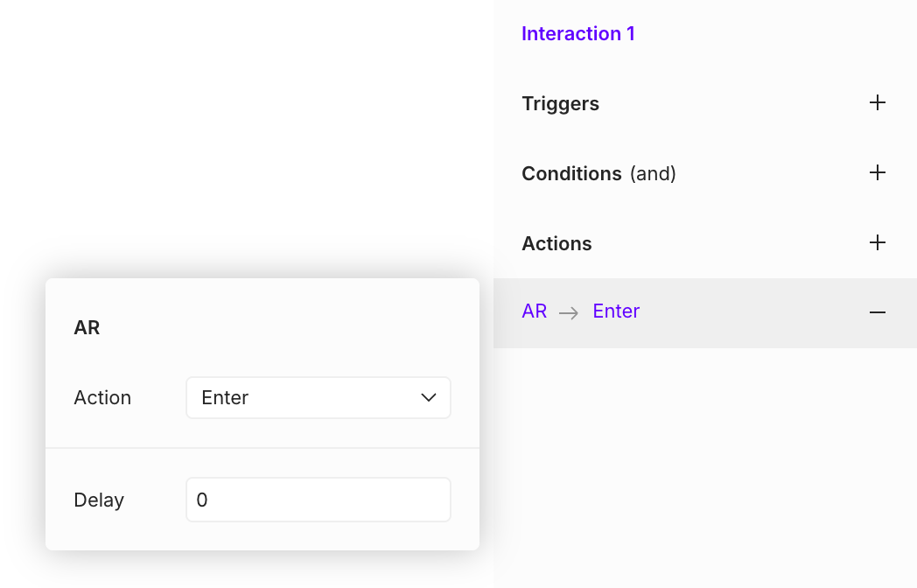Click the purple Enter link in the action row
917x588 pixels.
click(616, 311)
